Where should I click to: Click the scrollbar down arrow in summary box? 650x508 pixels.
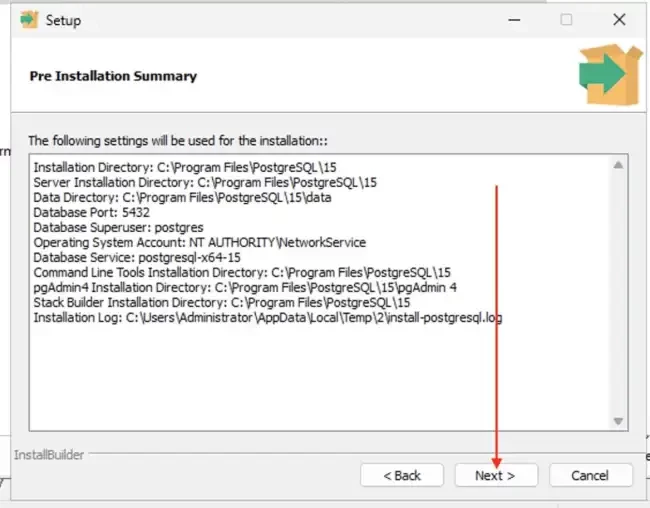pos(618,421)
